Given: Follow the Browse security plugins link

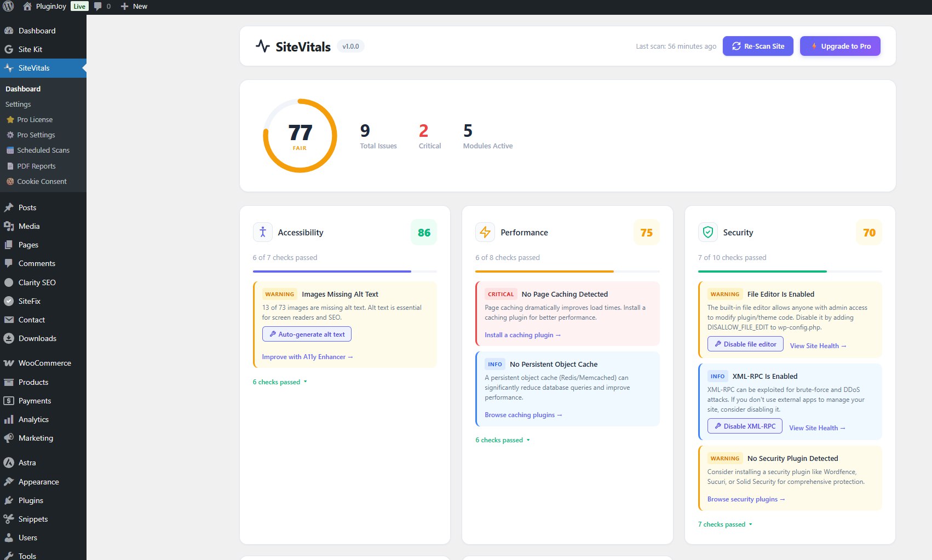Looking at the screenshot, I should pos(746,499).
